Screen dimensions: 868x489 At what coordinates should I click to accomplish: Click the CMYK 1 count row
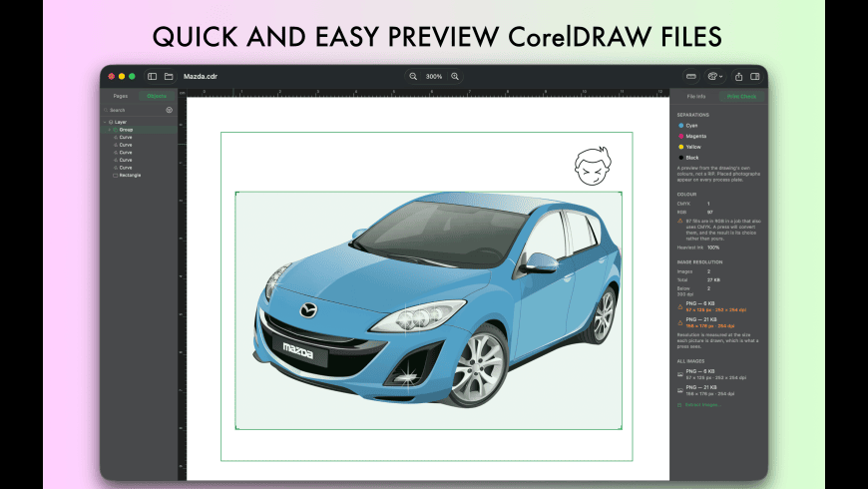coord(718,204)
